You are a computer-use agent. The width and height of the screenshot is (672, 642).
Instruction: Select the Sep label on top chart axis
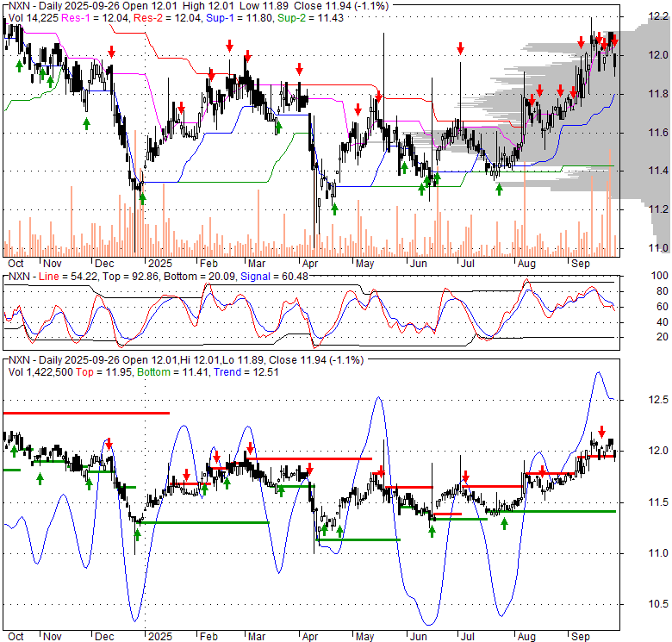tap(581, 264)
